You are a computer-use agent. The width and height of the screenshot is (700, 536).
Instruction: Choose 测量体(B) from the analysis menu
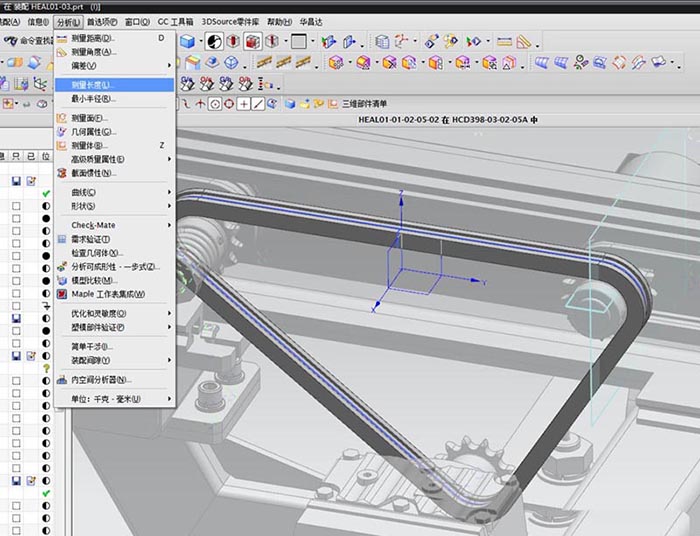[x=114, y=145]
